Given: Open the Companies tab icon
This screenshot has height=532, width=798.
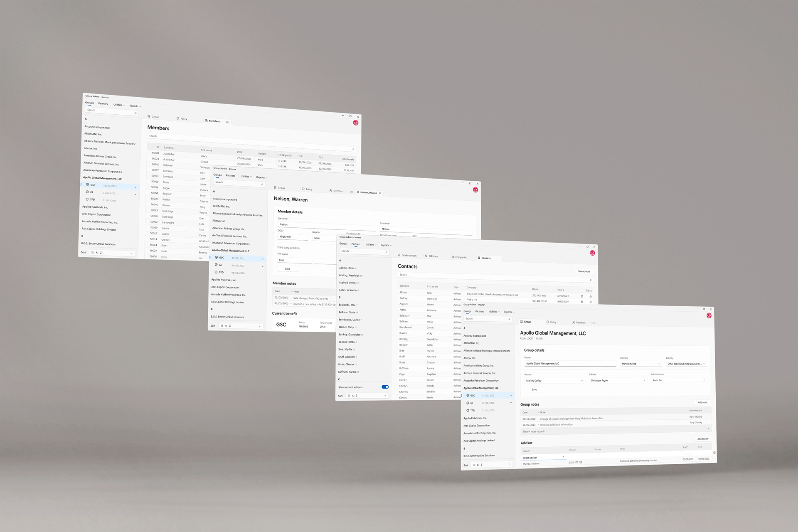Looking at the screenshot, I should point(453,257).
